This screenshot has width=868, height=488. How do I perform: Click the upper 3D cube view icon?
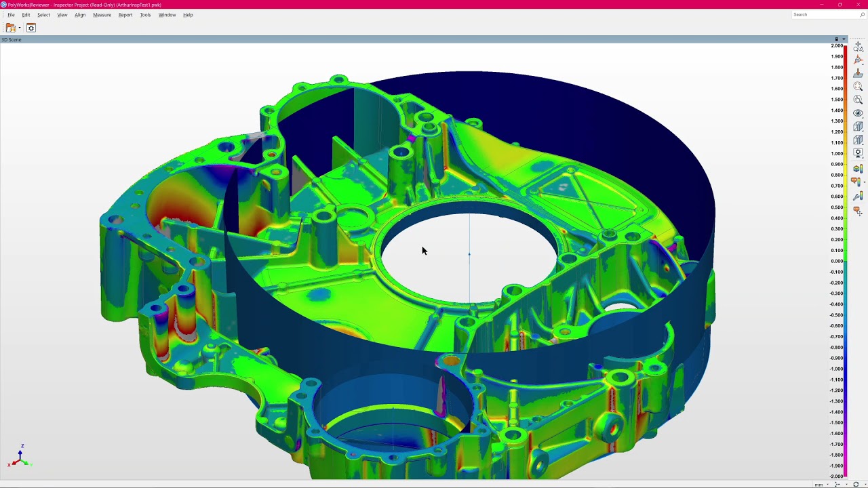pyautogui.click(x=858, y=126)
